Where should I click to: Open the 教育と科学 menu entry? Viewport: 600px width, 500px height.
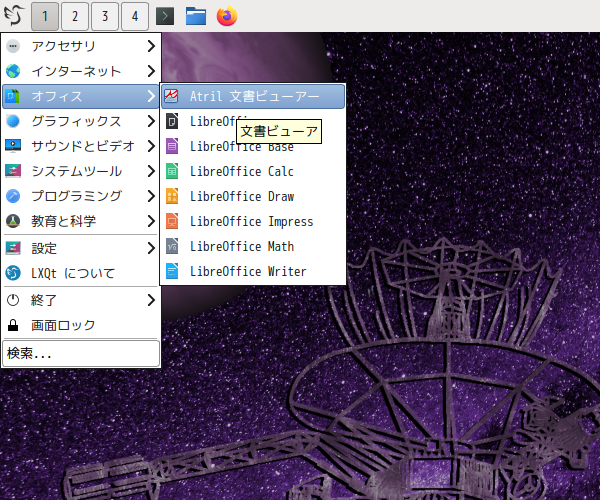81,221
